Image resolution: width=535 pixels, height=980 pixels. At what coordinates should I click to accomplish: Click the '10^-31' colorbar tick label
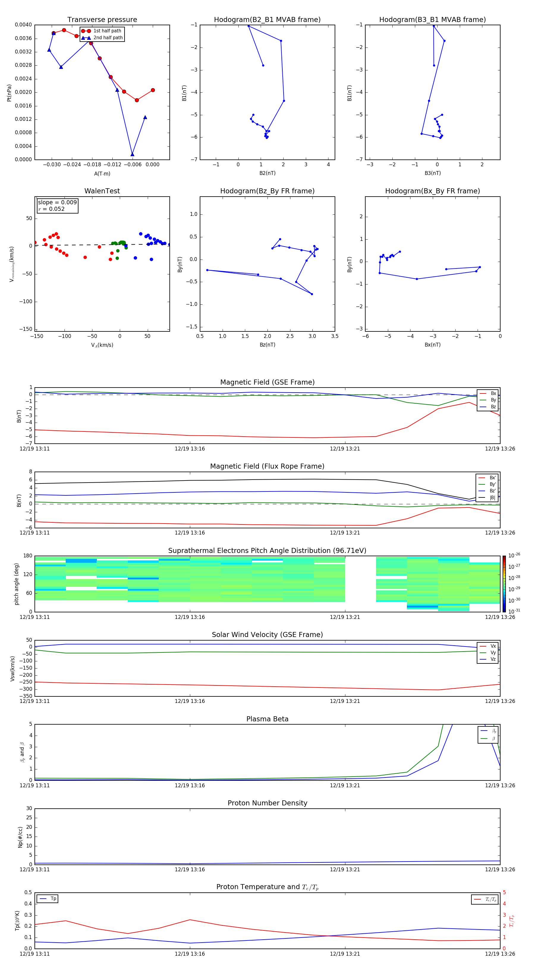click(514, 611)
